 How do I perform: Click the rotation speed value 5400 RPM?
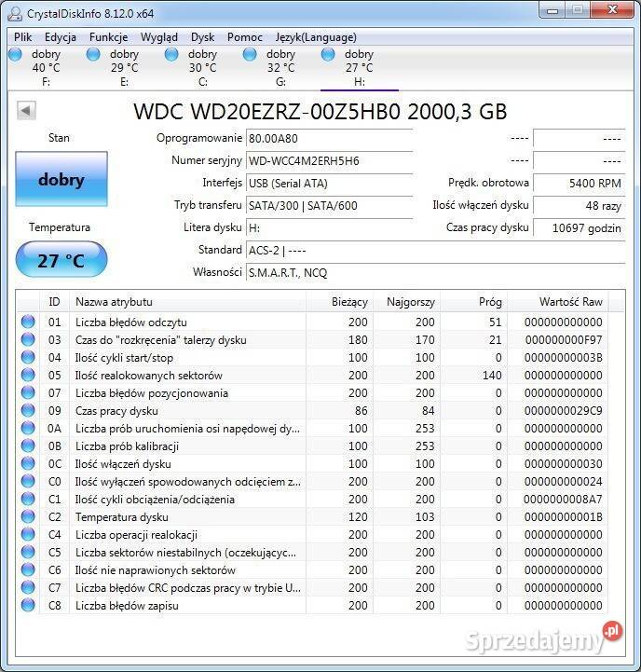580,183
